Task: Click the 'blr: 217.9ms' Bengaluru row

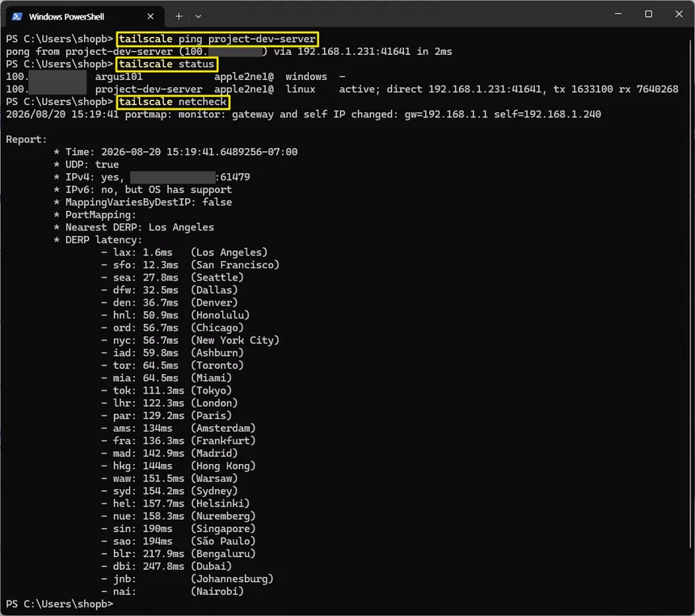Action: [178, 555]
